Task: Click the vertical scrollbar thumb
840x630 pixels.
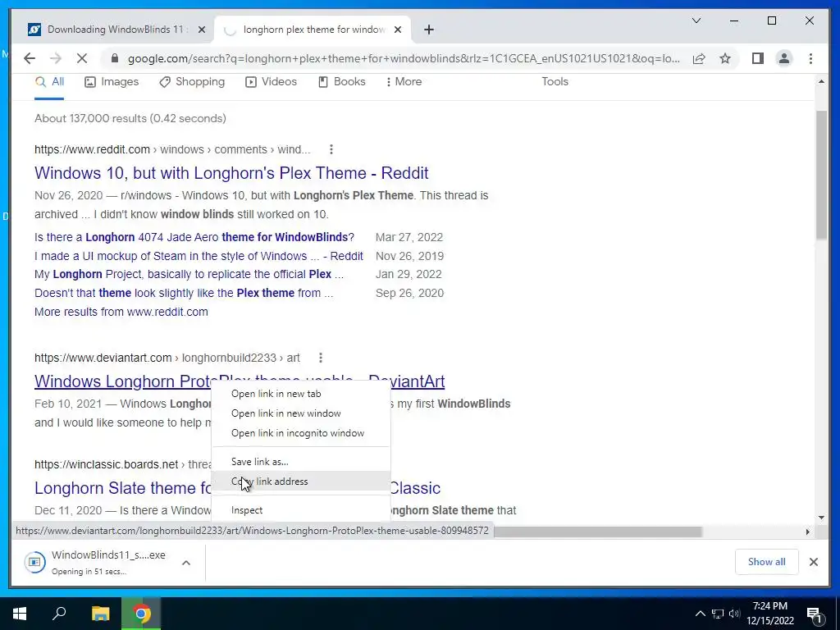Action: tap(821, 175)
